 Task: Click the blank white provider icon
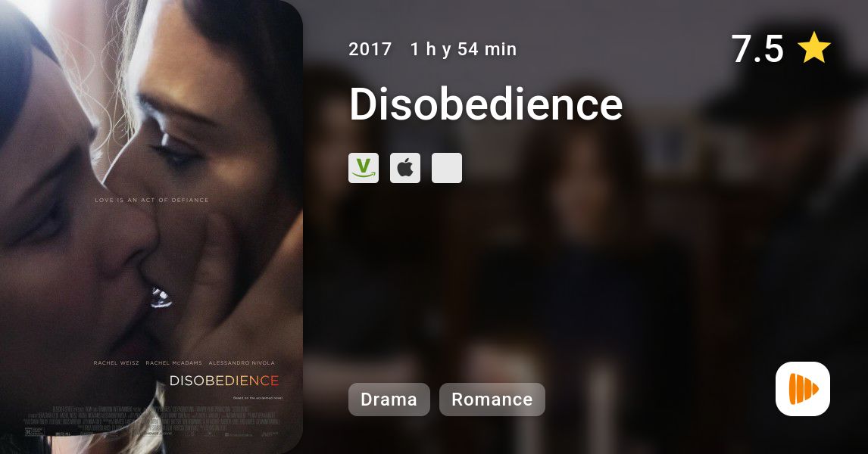coord(447,167)
